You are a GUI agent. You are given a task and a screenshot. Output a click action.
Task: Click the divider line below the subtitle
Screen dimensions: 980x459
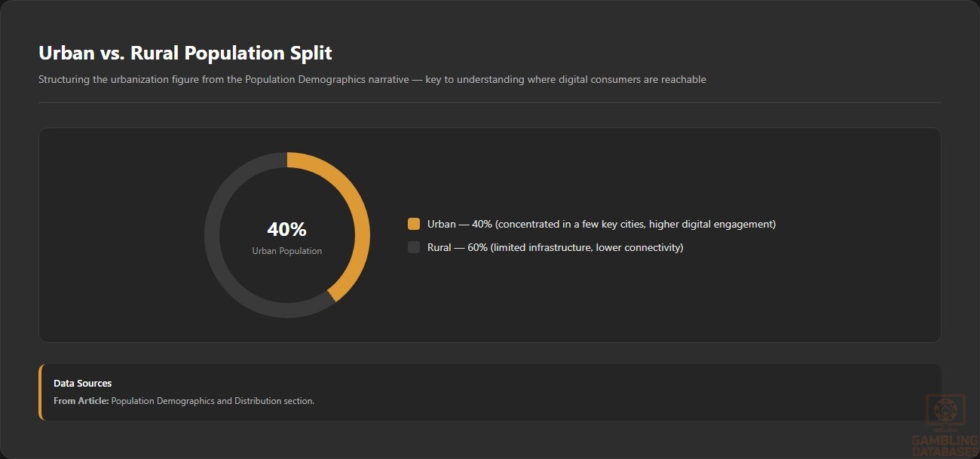[x=490, y=102]
